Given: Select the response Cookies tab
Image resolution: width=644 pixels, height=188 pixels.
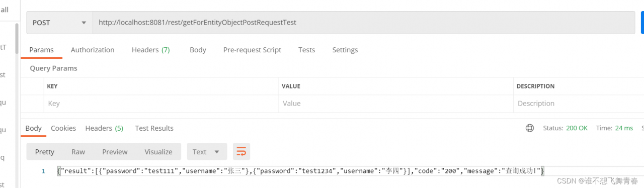Looking at the screenshot, I should tap(63, 128).
